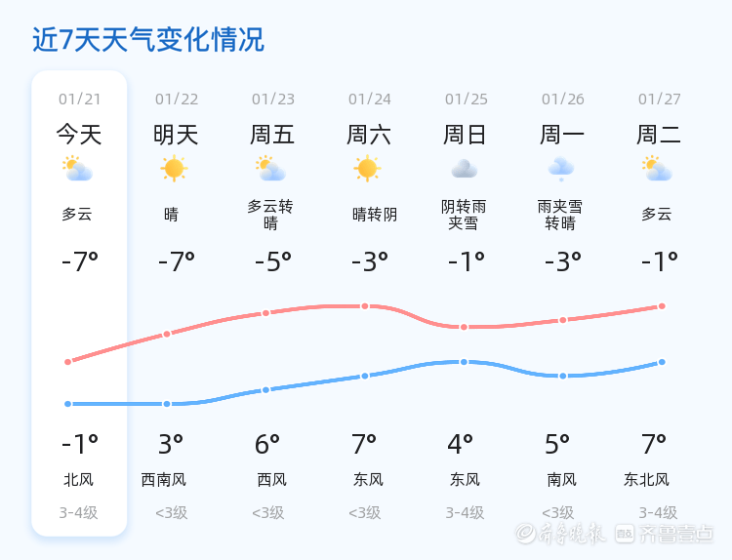Click the 阴转雨夹雪 weather description
This screenshot has width=732, height=560.
click(x=464, y=215)
